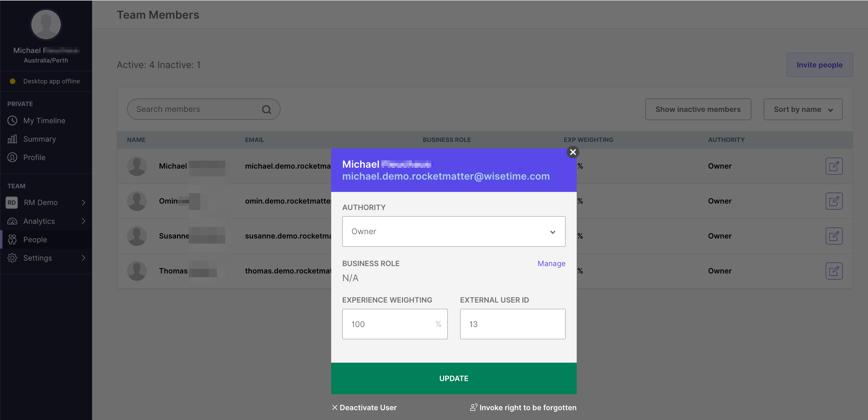Click Thomas's avatar in the table
Screen dimensions: 868x420
coord(137,271)
